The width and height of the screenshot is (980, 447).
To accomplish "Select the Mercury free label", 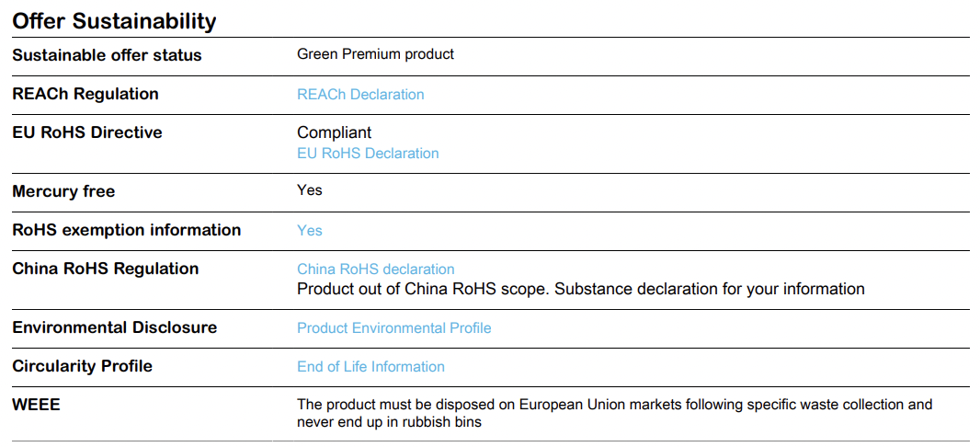I will pyautogui.click(x=63, y=191).
